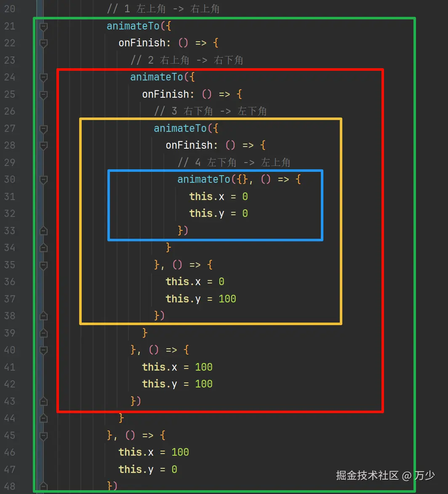Toggle code folding at line 45

43,435
